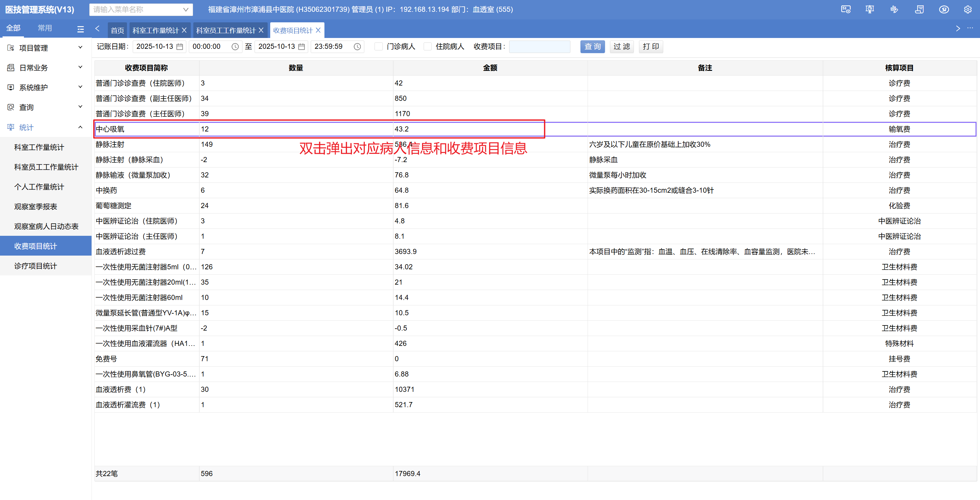Open start date calendar icon picker

click(x=180, y=46)
